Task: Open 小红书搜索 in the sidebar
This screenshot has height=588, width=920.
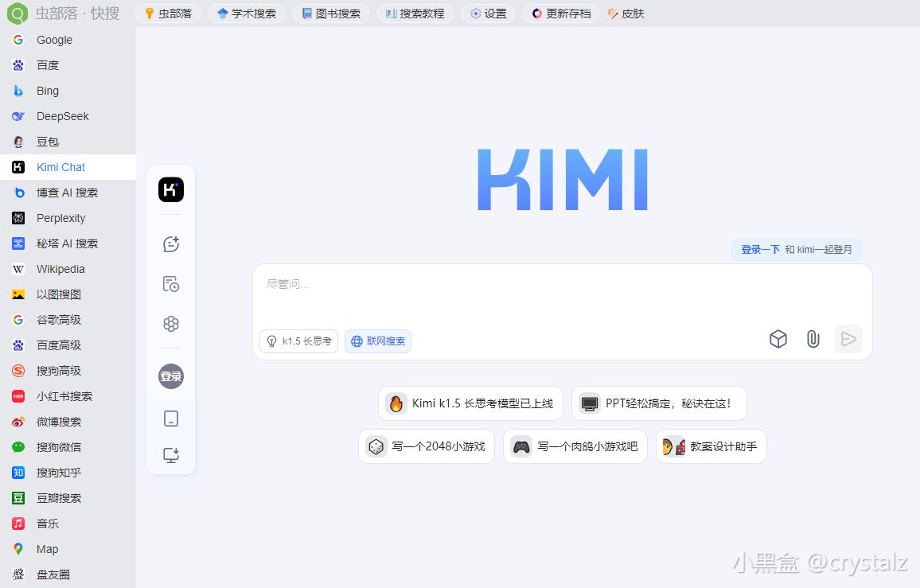Action: [68, 396]
